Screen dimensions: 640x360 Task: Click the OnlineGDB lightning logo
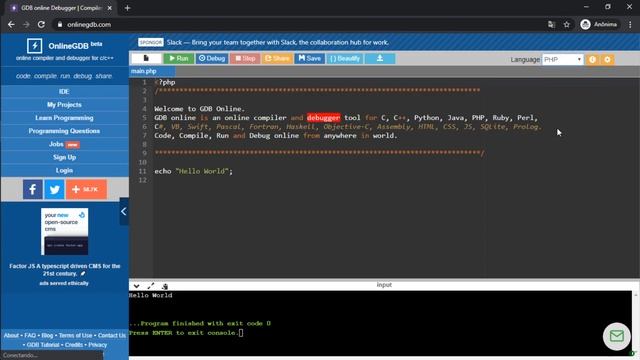tap(34, 46)
